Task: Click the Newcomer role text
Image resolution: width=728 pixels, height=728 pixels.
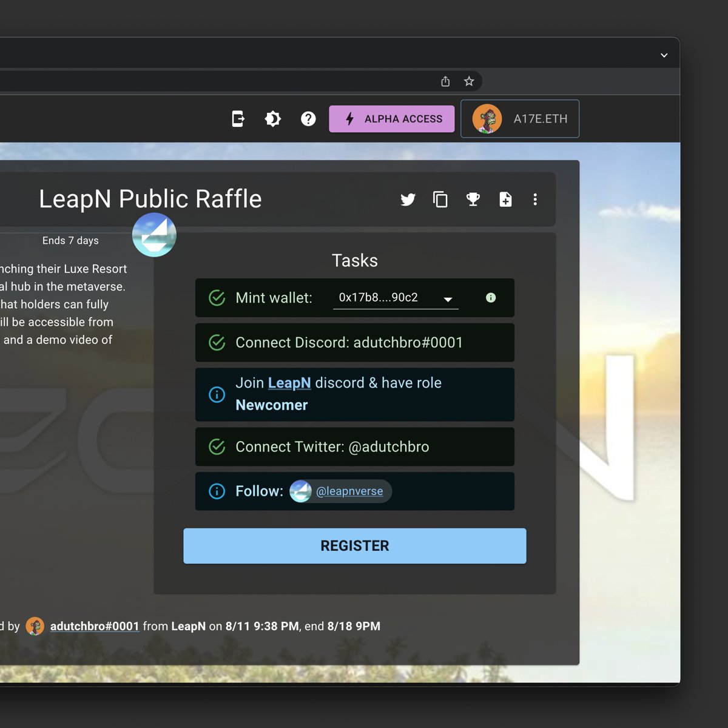Action: pyautogui.click(x=272, y=405)
